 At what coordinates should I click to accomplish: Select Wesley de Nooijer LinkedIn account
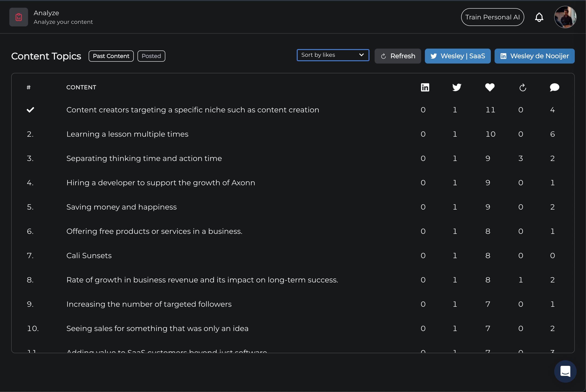[535, 56]
